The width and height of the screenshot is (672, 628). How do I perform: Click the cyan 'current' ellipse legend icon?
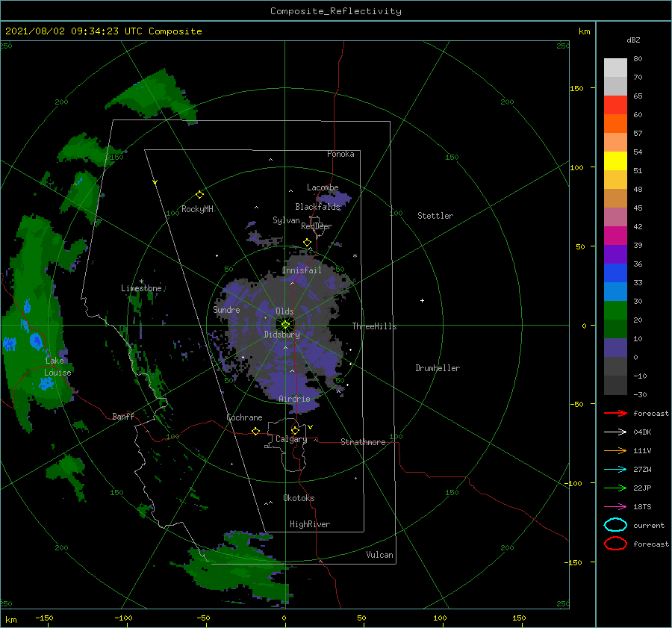click(615, 525)
